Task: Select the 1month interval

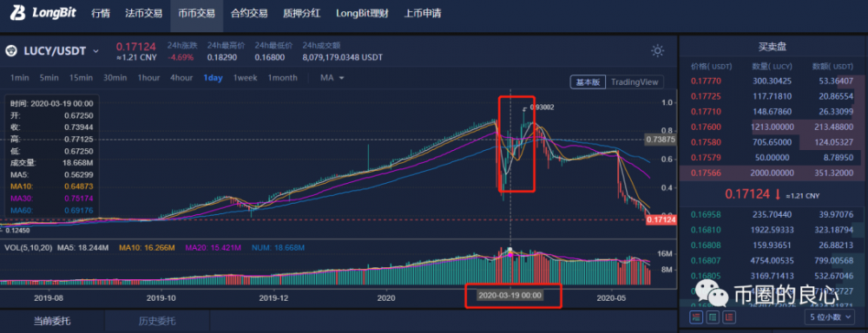Action: (x=282, y=78)
